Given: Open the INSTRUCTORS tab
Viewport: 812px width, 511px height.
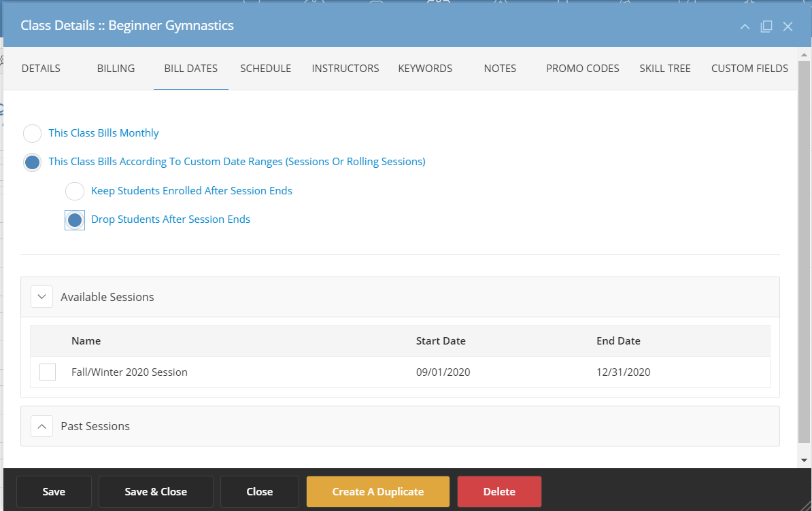Looking at the screenshot, I should 345,68.
